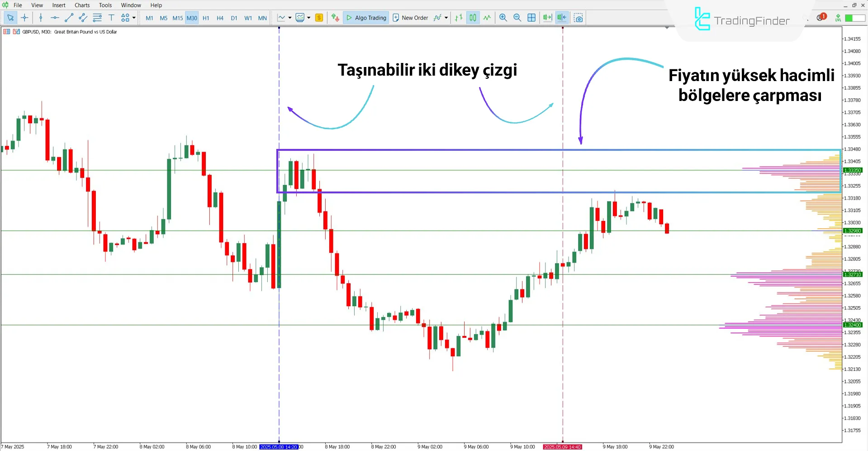Select the trendline drawing tool
Screen dimensions: 868x451
(69, 18)
